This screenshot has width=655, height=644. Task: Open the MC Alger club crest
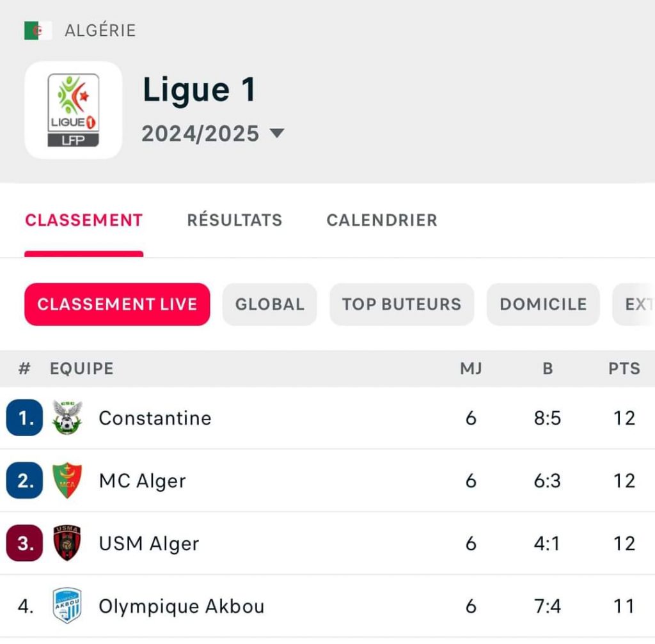click(x=67, y=480)
